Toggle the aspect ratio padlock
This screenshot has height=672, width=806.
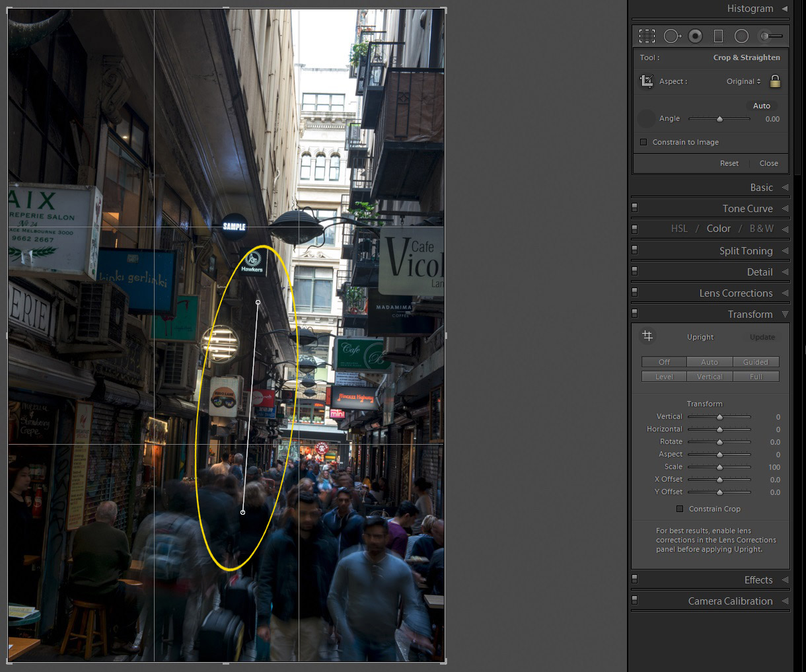pyautogui.click(x=775, y=81)
